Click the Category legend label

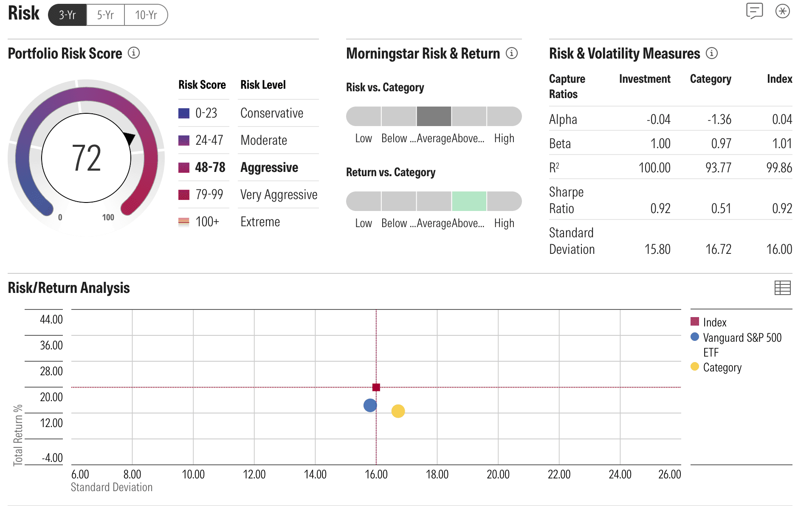[722, 367]
